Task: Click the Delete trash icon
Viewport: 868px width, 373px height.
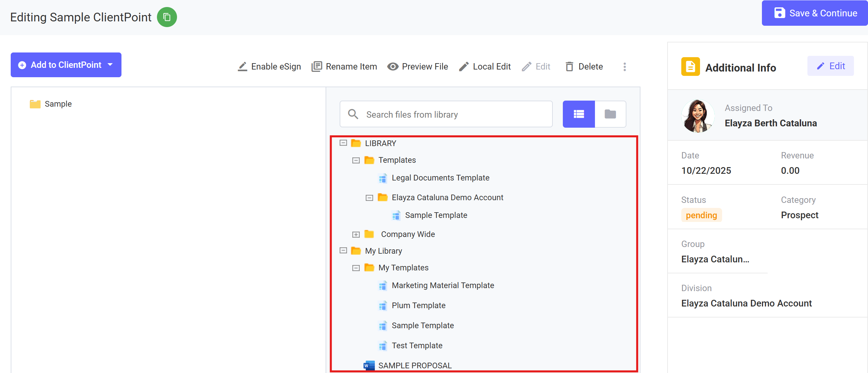Action: (x=569, y=67)
